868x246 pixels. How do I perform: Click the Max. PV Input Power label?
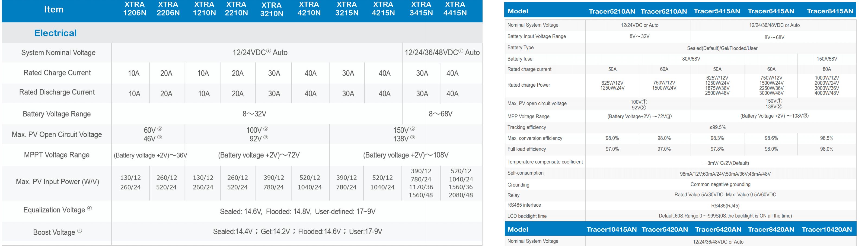pyautogui.click(x=58, y=182)
